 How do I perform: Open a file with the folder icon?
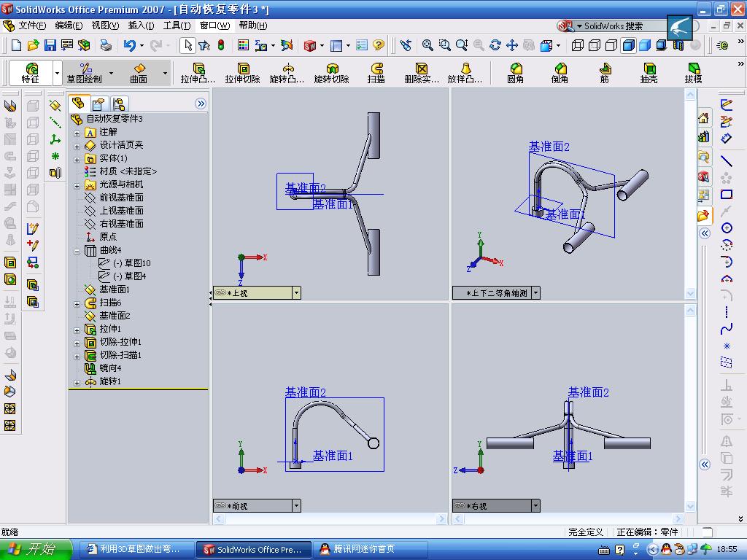[33, 45]
